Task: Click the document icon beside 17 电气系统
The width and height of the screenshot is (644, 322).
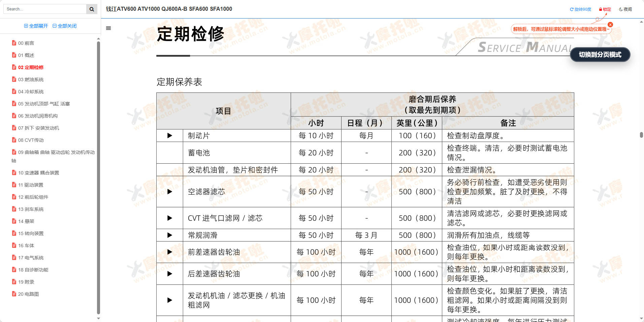Action: coord(14,258)
